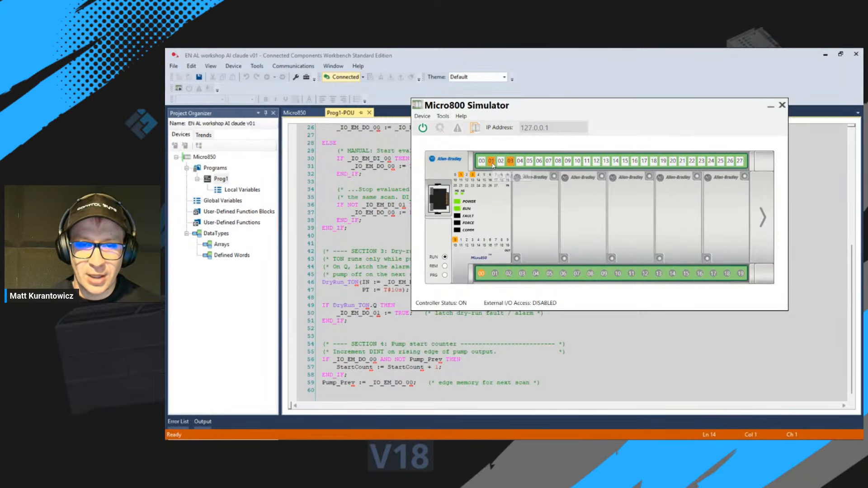Collapse the Micro850 tree node
Screen dimensions: 868x488
(x=176, y=157)
